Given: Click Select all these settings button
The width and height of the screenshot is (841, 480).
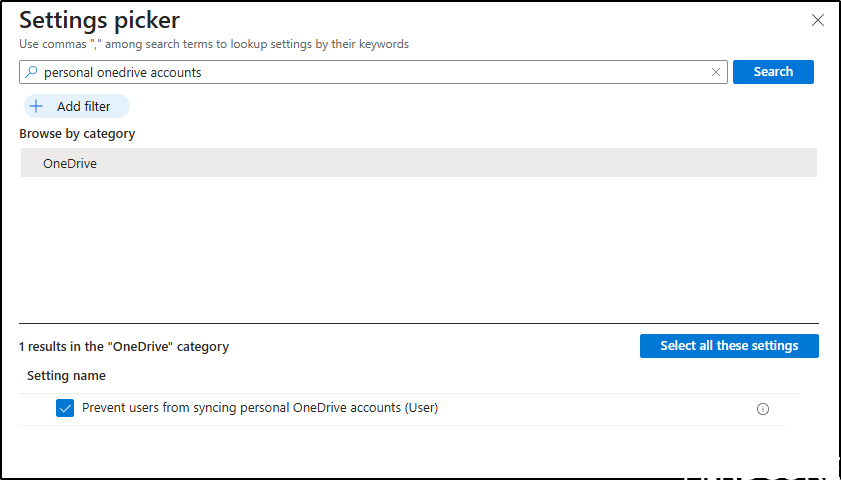Looking at the screenshot, I should tap(729, 346).
